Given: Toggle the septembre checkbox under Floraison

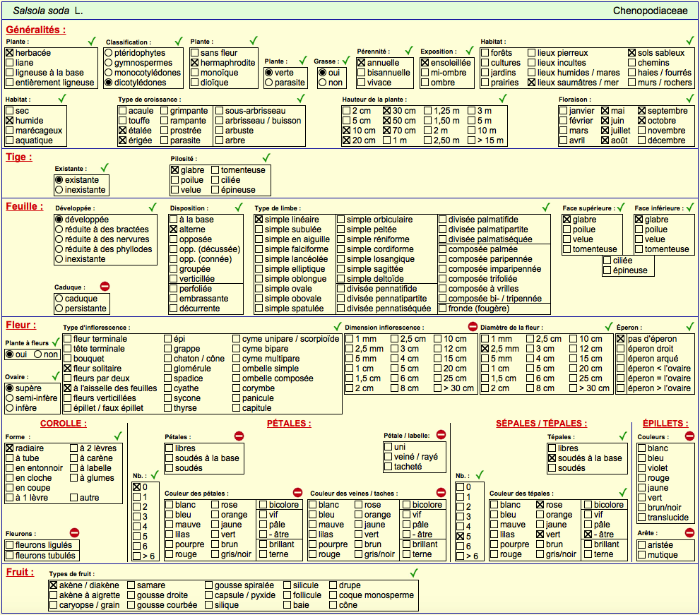Looking at the screenshot, I should (642, 111).
